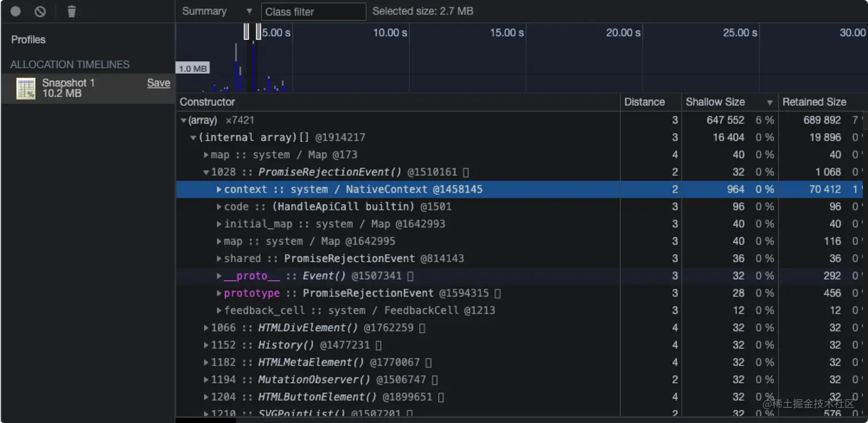Select Profiles heading in sidebar

click(28, 40)
